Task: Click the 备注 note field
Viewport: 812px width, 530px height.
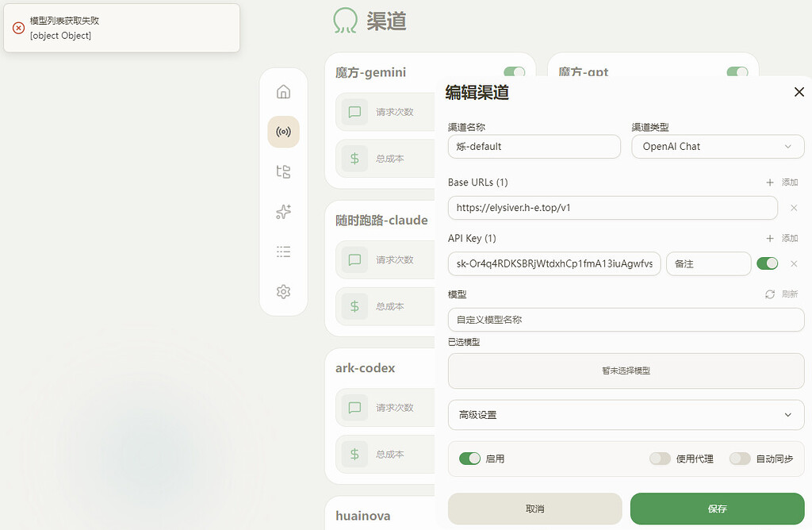Action: [708, 263]
